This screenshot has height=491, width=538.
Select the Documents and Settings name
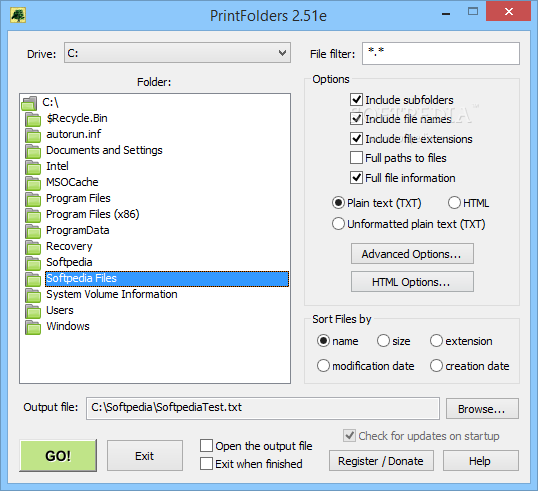pos(104,150)
